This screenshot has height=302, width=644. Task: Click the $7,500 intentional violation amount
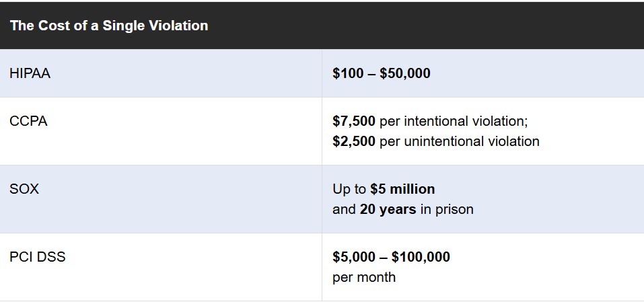pos(353,121)
